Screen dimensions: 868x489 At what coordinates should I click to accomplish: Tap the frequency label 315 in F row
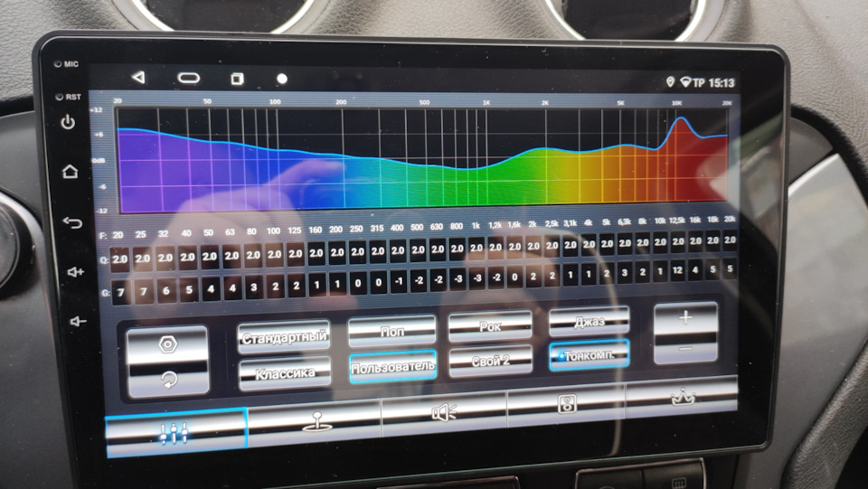377,228
